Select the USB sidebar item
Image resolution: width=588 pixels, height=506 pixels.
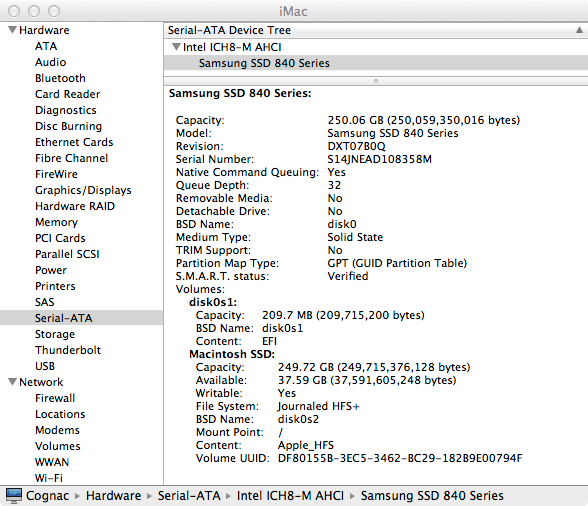click(45, 366)
